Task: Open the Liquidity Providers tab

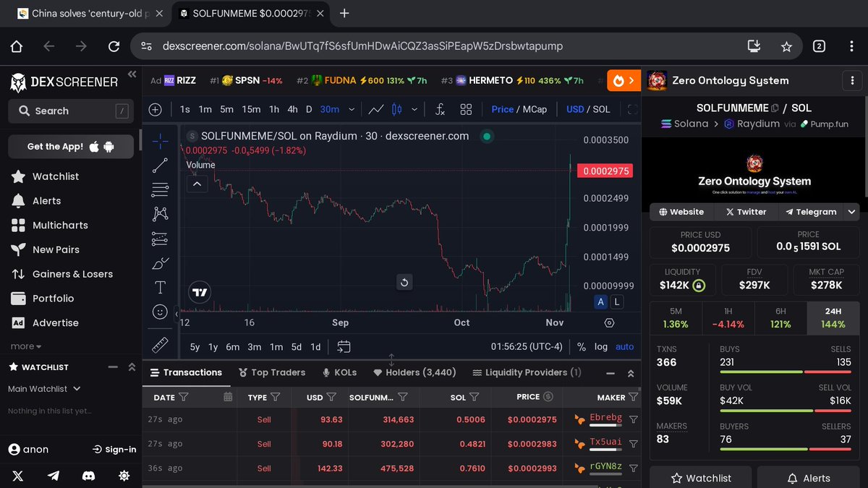Action: tap(527, 372)
